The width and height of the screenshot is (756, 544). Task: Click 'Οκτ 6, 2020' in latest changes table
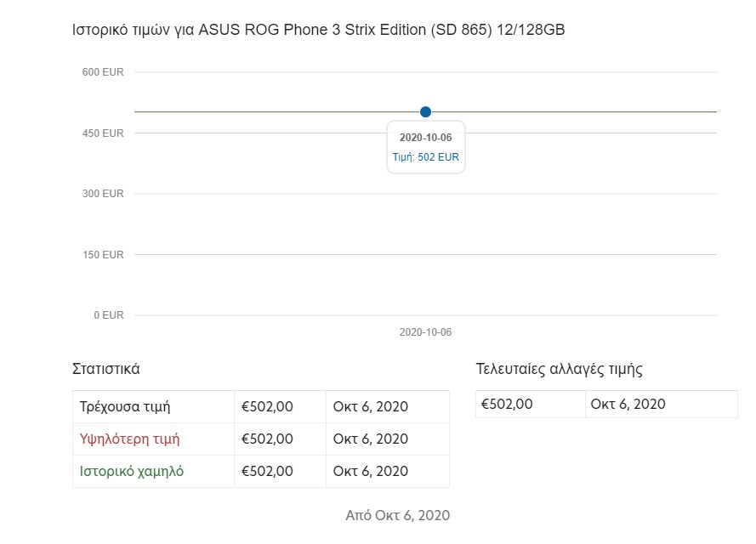pyautogui.click(x=628, y=404)
